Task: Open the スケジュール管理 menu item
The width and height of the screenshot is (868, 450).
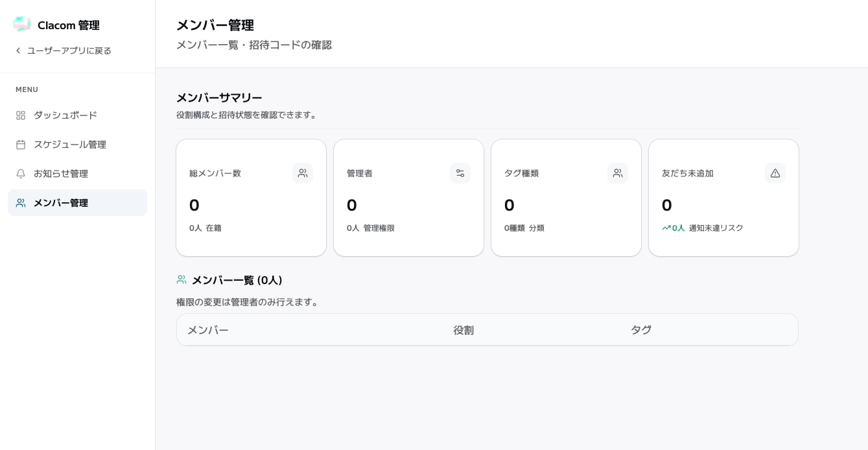Action: (78, 145)
